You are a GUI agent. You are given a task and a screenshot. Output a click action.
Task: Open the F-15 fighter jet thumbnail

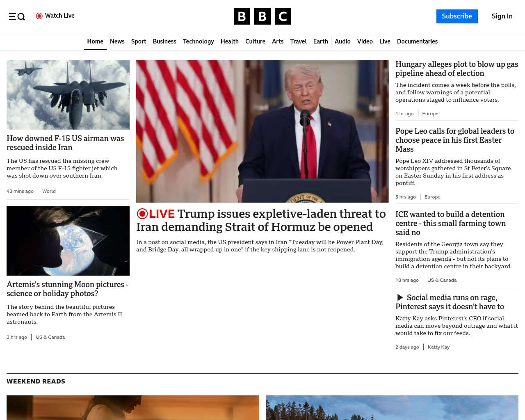(68, 95)
